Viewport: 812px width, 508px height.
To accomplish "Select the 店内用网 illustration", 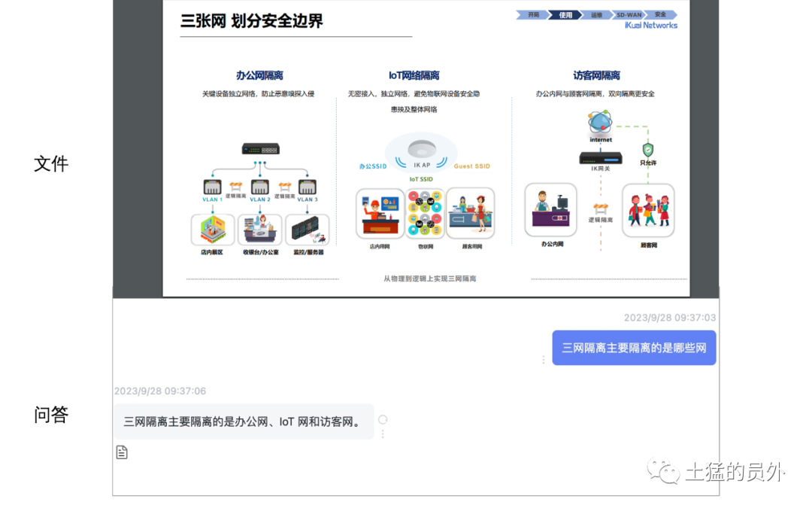I will pyautogui.click(x=380, y=214).
